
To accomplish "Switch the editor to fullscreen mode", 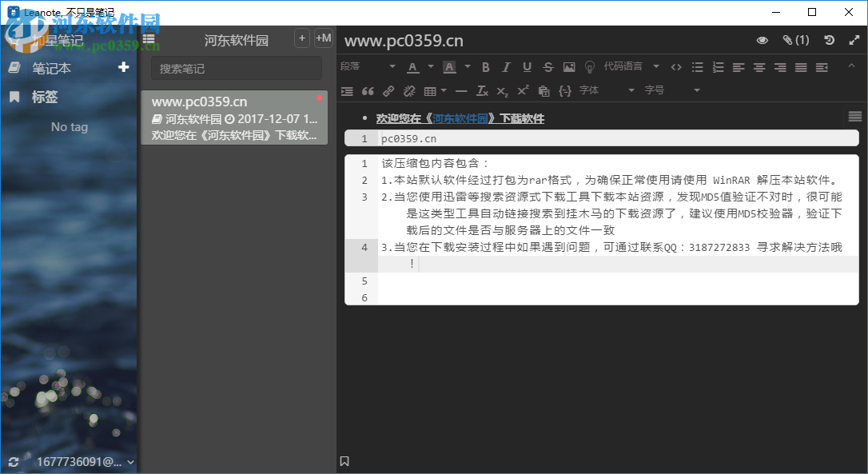I will click(855, 39).
